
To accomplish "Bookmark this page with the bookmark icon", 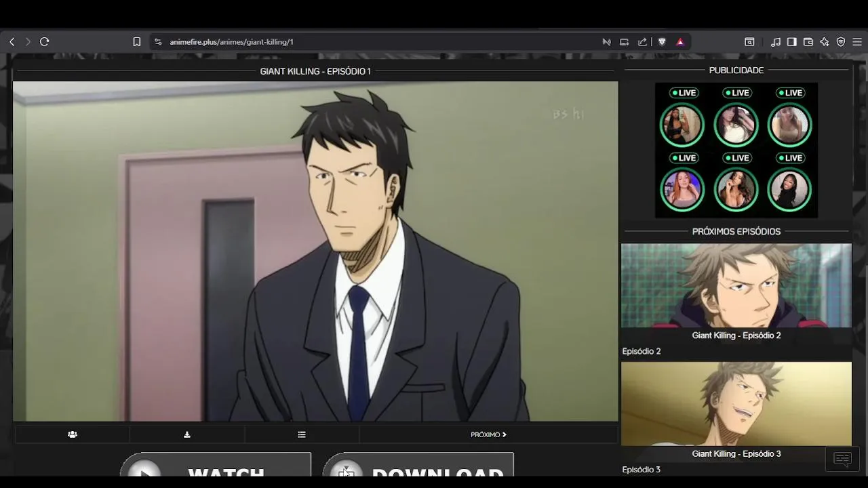I will [136, 42].
